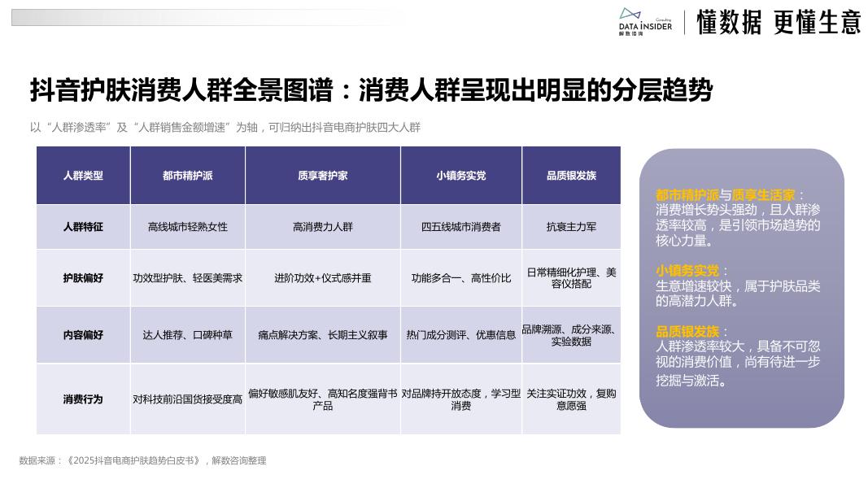Click the cell '热门成分测评、优惠信息'

click(x=461, y=335)
